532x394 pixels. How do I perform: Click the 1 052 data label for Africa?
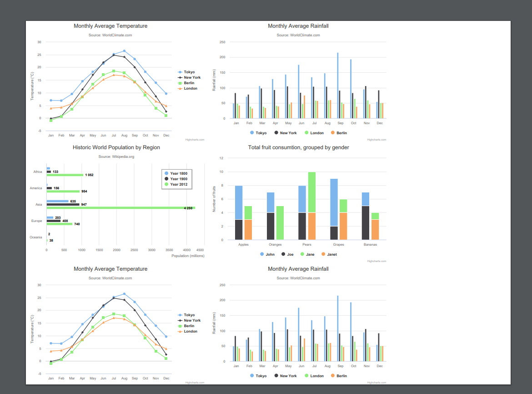pos(89,175)
